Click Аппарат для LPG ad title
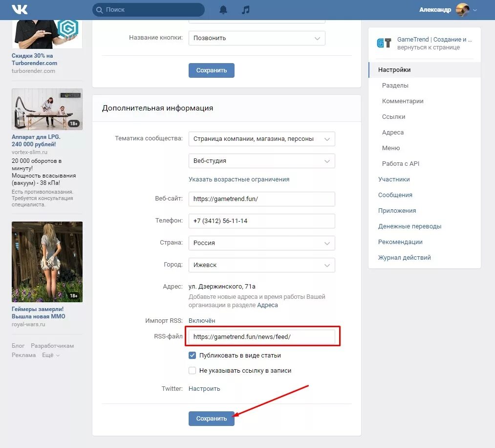This screenshot has height=448, width=495. tap(36, 140)
